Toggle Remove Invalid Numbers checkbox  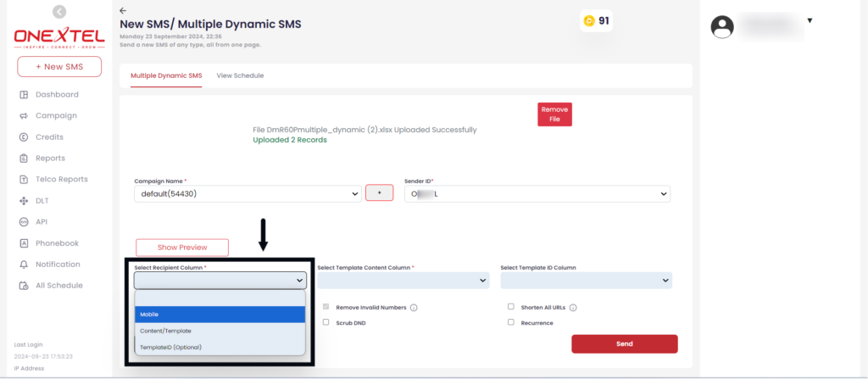click(326, 306)
